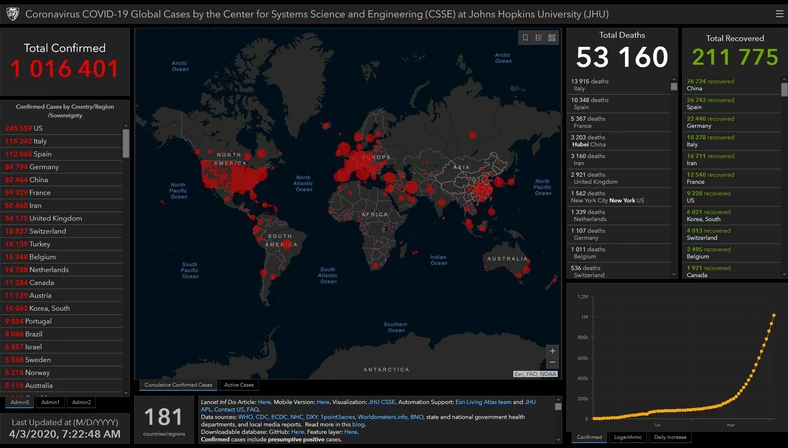Open the hamburger menu at top right
The height and width of the screenshot is (448, 788).
(x=779, y=14)
